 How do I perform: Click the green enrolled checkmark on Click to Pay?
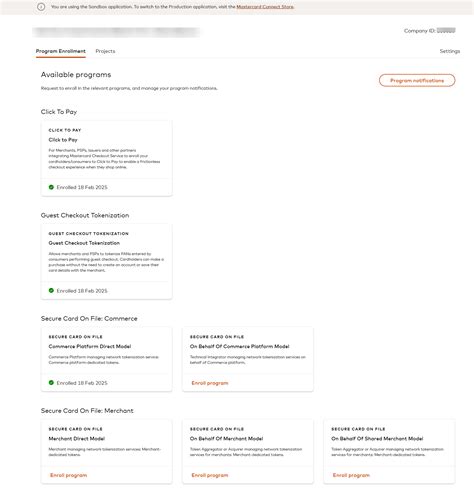(51, 187)
